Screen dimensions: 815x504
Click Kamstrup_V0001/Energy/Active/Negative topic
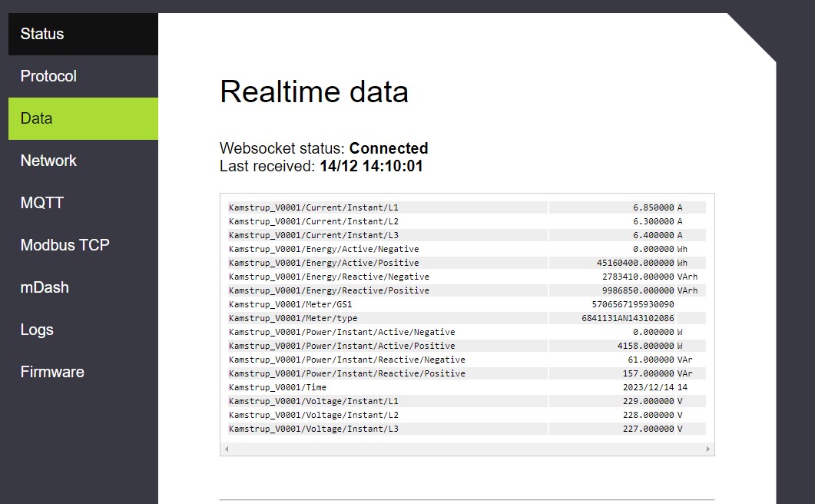324,249
